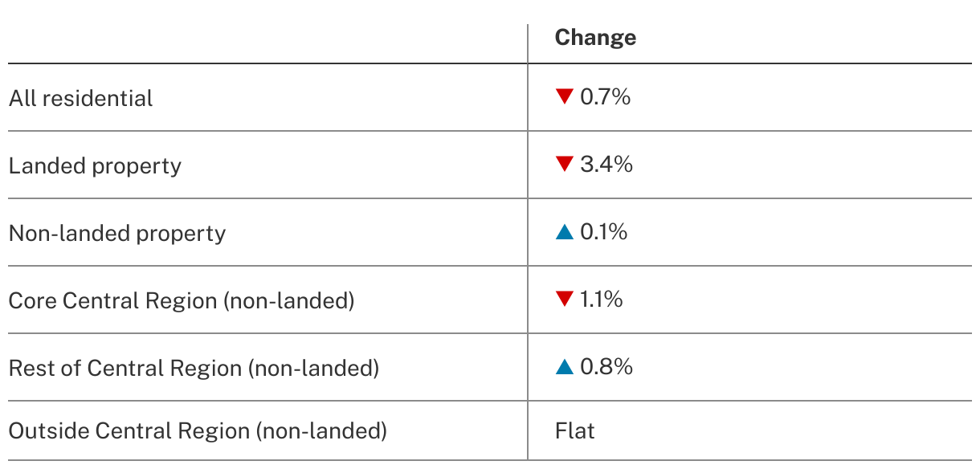Image resolution: width=980 pixels, height=469 pixels.
Task: Select the Change column header
Action: point(595,38)
